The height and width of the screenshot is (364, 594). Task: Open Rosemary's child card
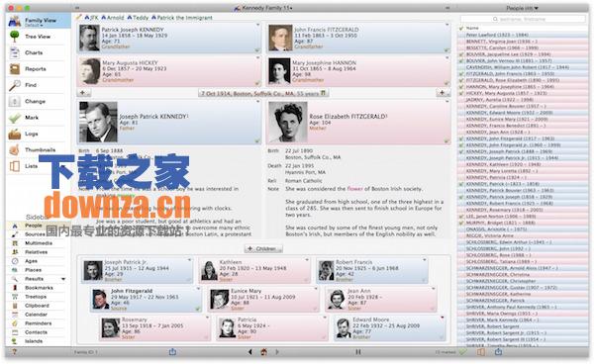[154, 328]
